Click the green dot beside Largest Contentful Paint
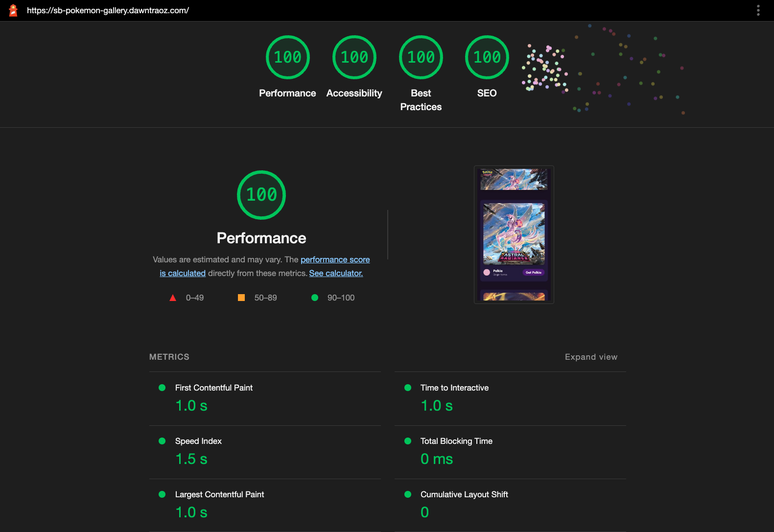The height and width of the screenshot is (532, 774). click(x=162, y=494)
